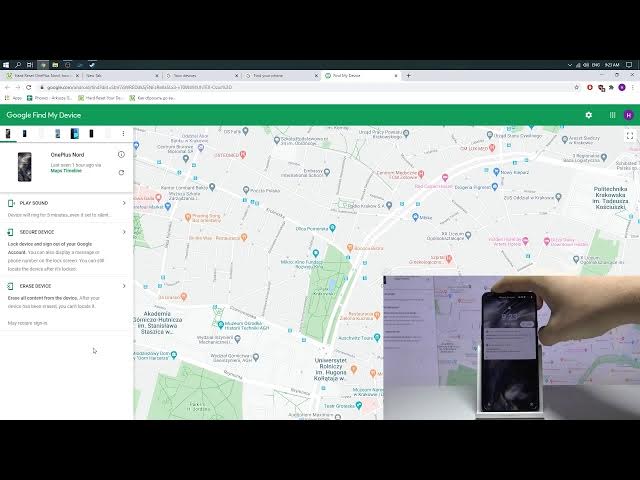
Task: Open the red Opera-style extension icon
Action: click(590, 87)
